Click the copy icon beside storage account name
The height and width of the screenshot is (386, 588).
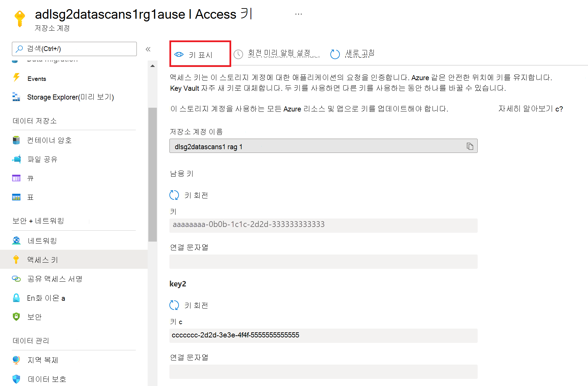tap(470, 146)
